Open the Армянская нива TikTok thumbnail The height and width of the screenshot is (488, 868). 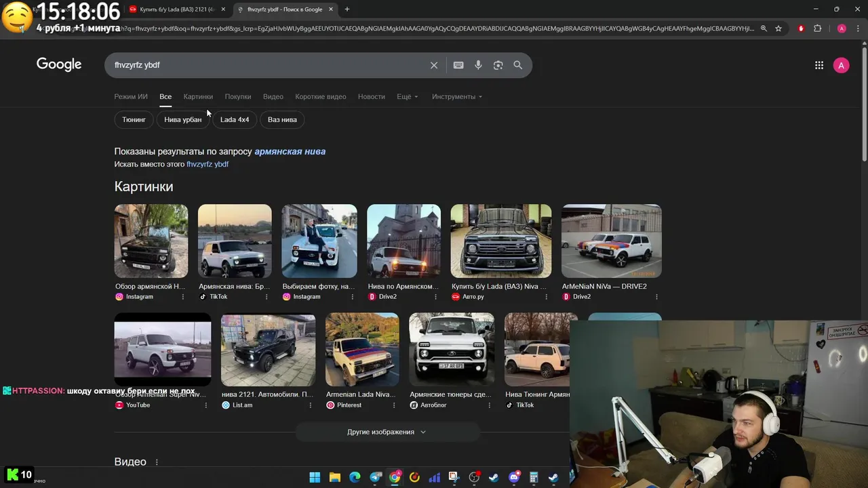coord(235,241)
